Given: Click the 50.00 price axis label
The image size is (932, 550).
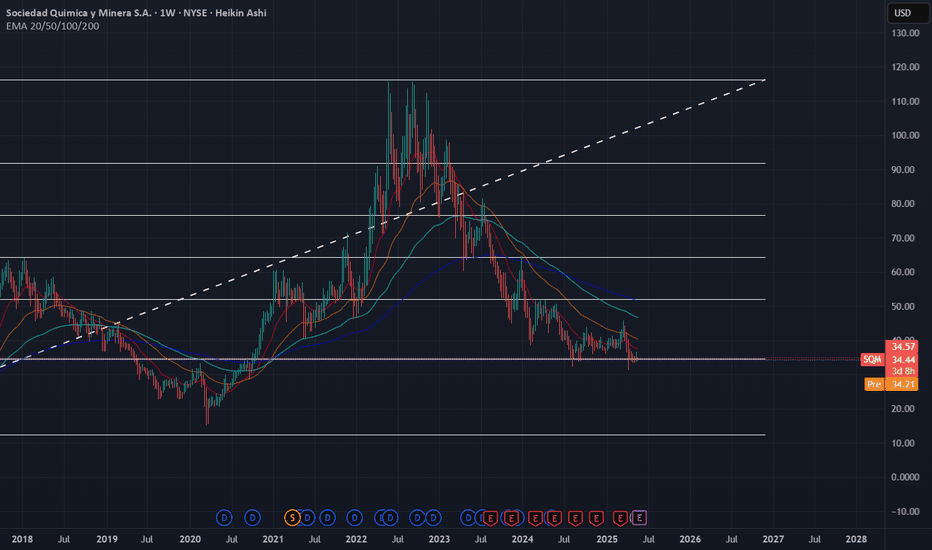Looking at the screenshot, I should click(903, 307).
